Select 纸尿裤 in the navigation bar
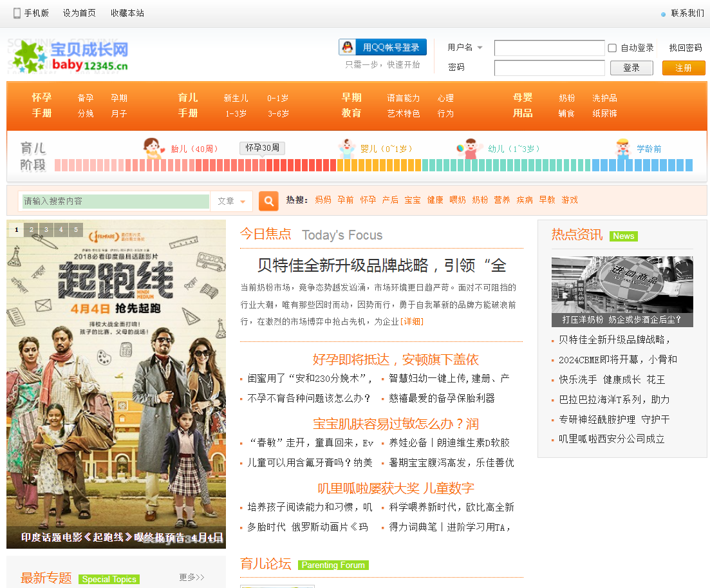 [x=604, y=113]
